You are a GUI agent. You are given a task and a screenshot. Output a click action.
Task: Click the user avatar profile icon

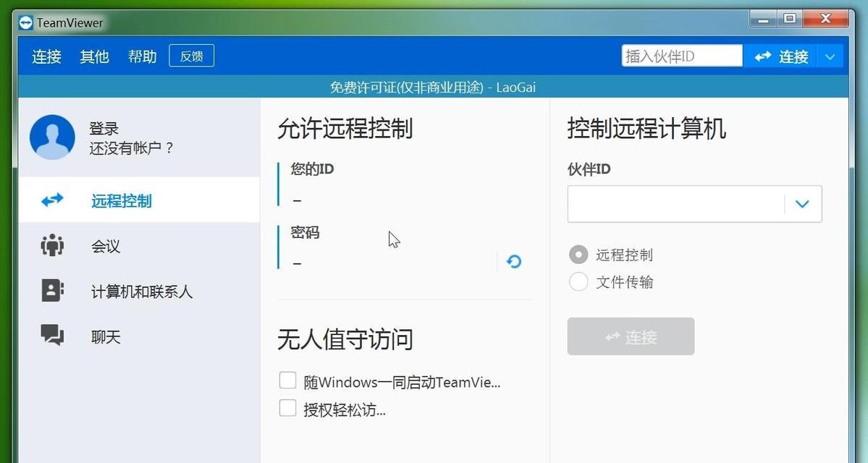(52, 137)
